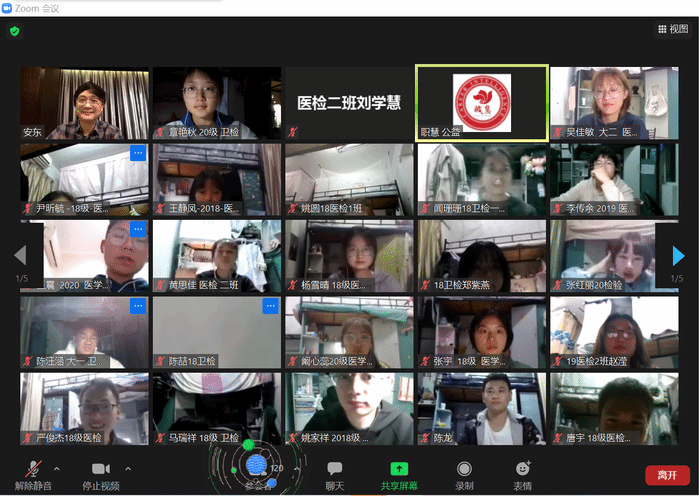Open the 聊天 chat panel
Viewport: 699px width, 496px height.
tap(334, 474)
